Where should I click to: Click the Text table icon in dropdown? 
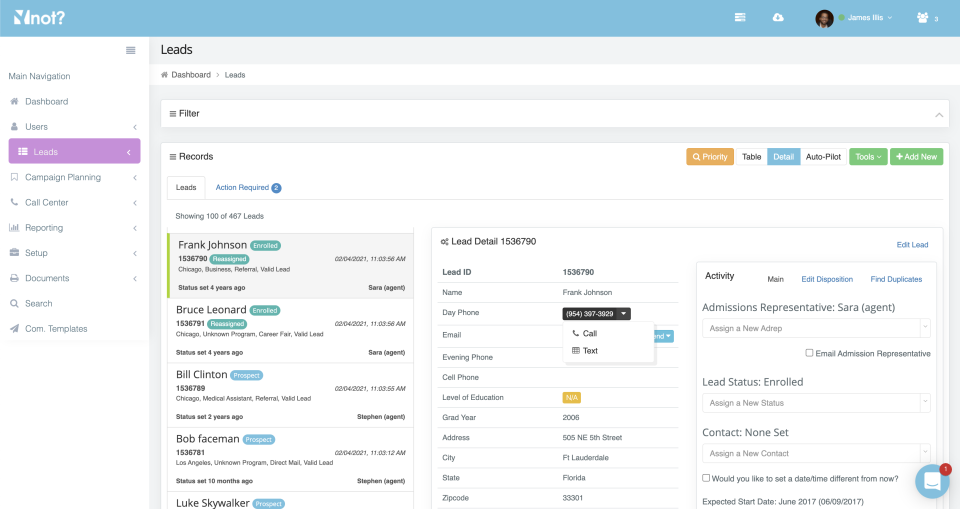coord(576,350)
